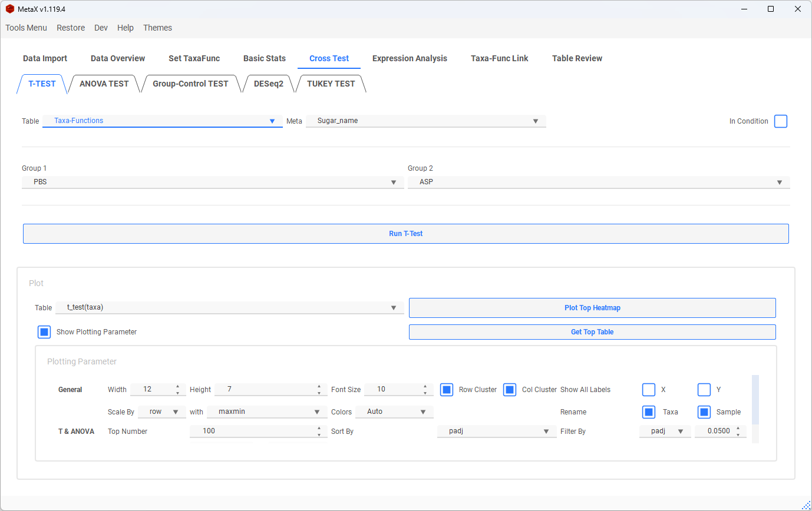Click the Get Top Table button
Image resolution: width=812 pixels, height=511 pixels.
click(x=592, y=332)
